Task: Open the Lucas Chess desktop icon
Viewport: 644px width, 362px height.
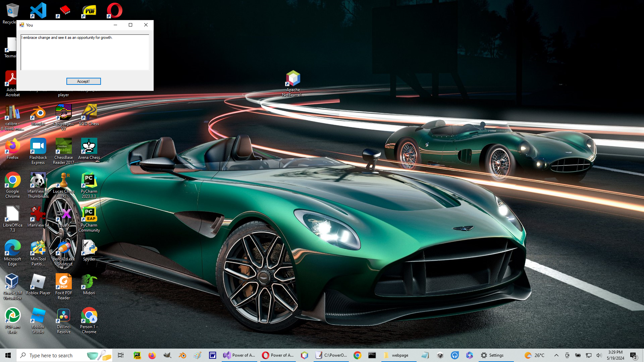Action: click(64, 185)
